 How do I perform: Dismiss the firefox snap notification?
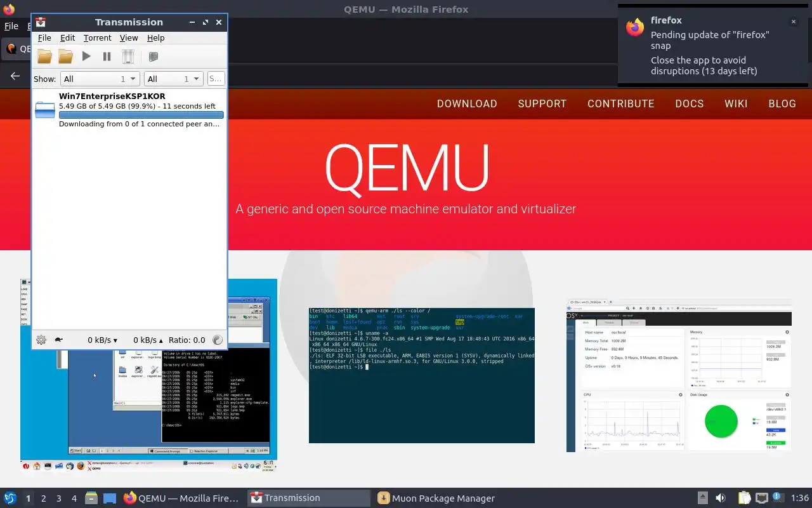(793, 22)
